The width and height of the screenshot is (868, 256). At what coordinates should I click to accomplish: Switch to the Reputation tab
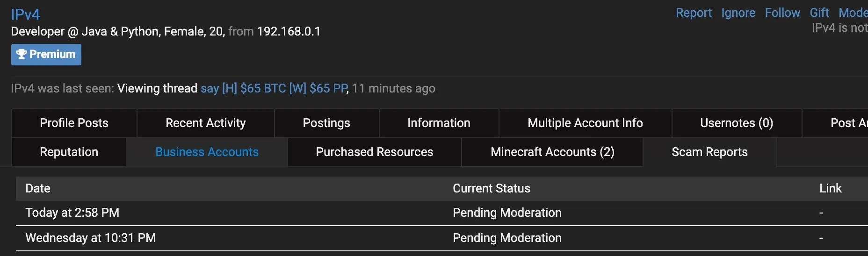pyautogui.click(x=69, y=152)
